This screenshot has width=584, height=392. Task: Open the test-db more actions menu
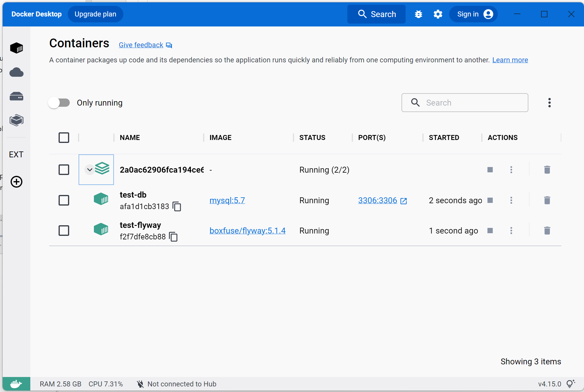pyautogui.click(x=511, y=200)
